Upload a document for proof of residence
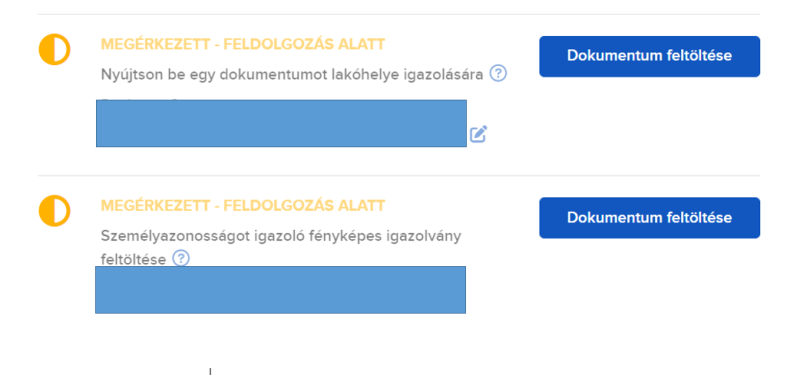This screenshot has width=800, height=388. (649, 56)
